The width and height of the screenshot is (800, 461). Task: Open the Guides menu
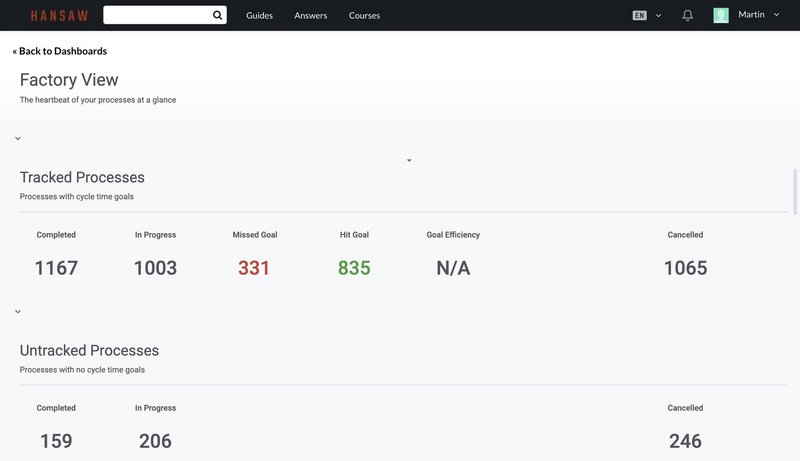click(x=259, y=15)
